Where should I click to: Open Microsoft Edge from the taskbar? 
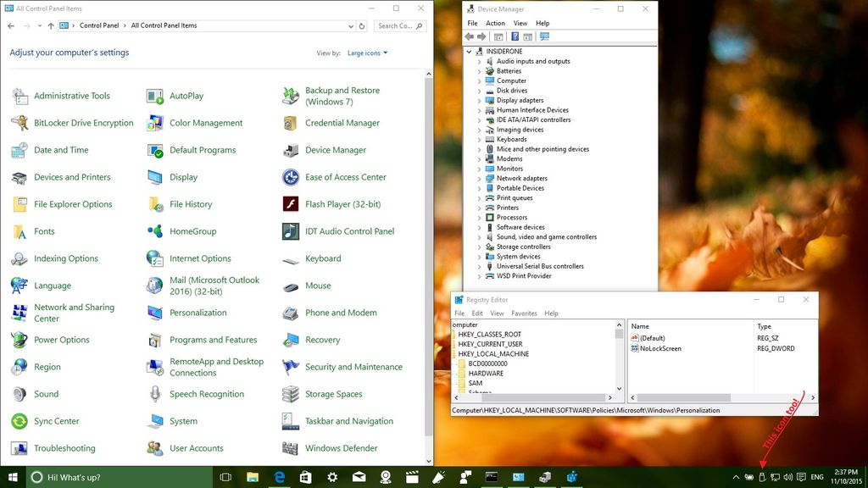[x=279, y=477]
